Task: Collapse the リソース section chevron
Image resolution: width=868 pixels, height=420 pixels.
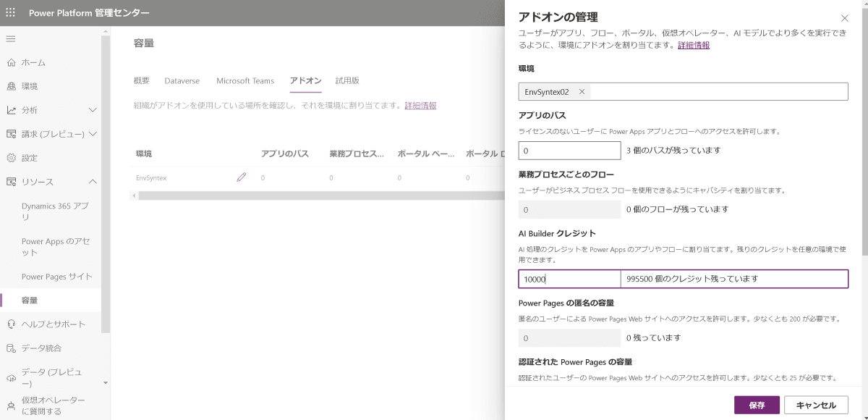Action: click(x=93, y=182)
